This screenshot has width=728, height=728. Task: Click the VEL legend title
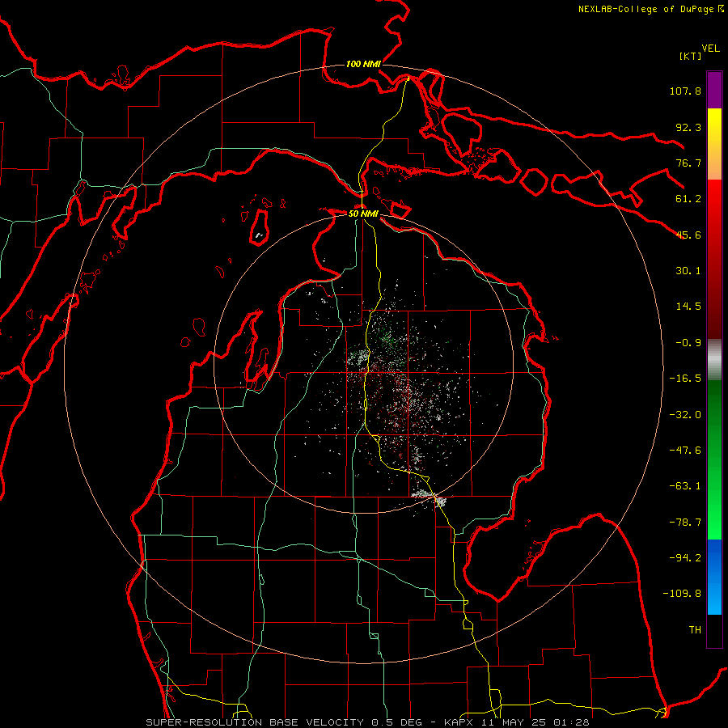(710, 49)
